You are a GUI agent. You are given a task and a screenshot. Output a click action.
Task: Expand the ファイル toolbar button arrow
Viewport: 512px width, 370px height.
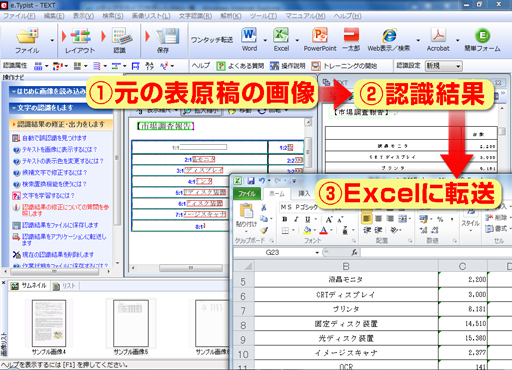(x=52, y=40)
